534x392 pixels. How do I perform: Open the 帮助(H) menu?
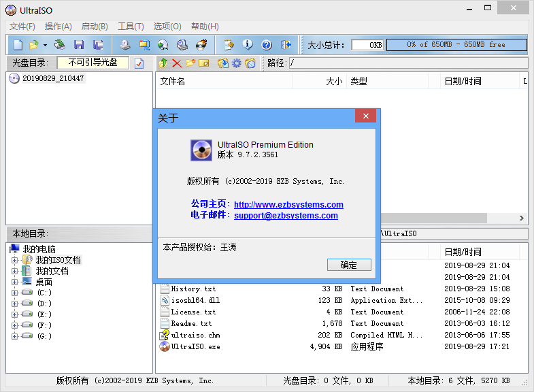[205, 27]
